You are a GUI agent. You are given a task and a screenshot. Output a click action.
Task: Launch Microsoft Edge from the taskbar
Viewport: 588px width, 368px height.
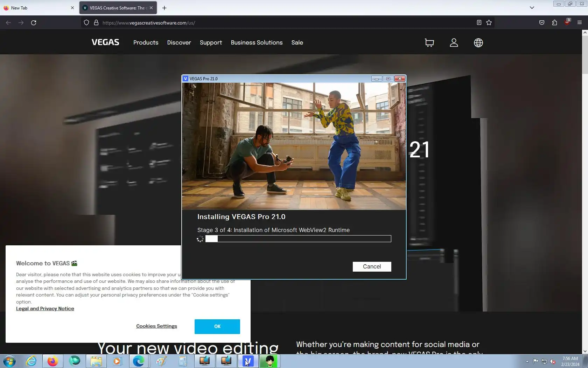click(x=139, y=361)
